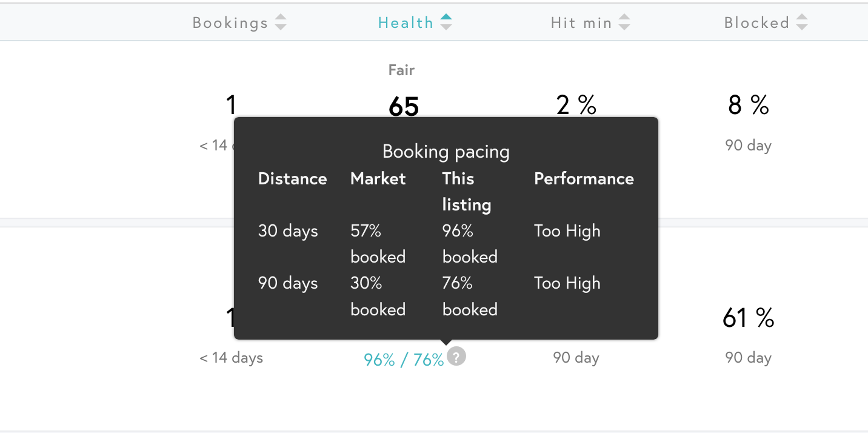Screen dimensions: 868x433
Task: Click the health score 65
Action: tap(404, 107)
